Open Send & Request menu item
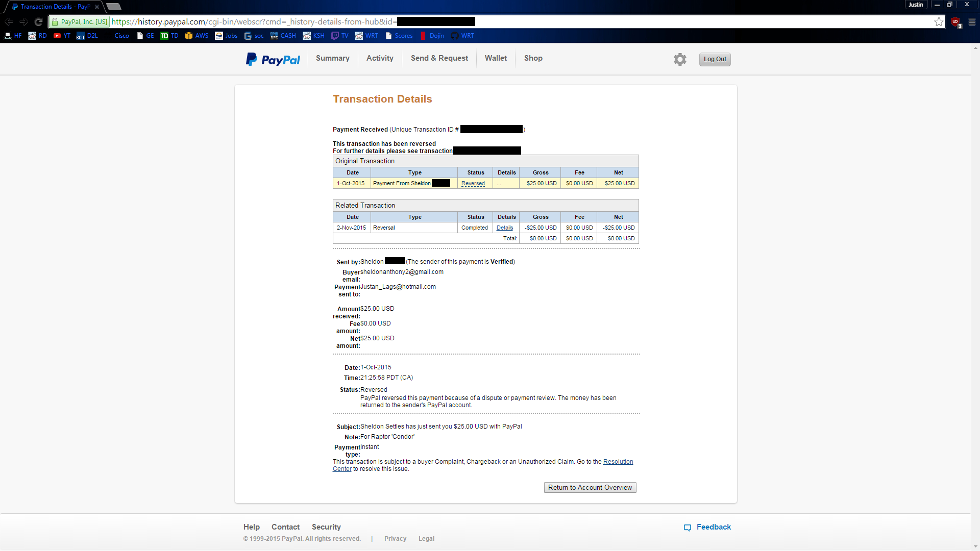The width and height of the screenshot is (980, 551). click(439, 58)
